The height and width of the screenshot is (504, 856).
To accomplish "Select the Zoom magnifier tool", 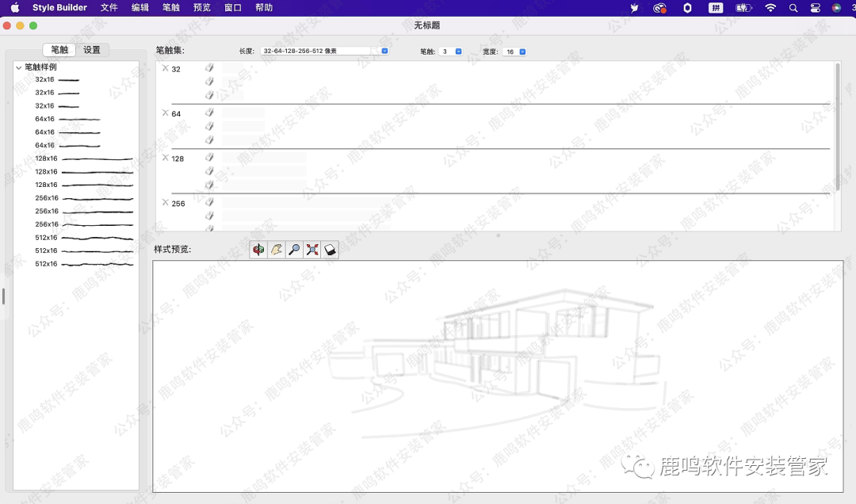I will [294, 250].
